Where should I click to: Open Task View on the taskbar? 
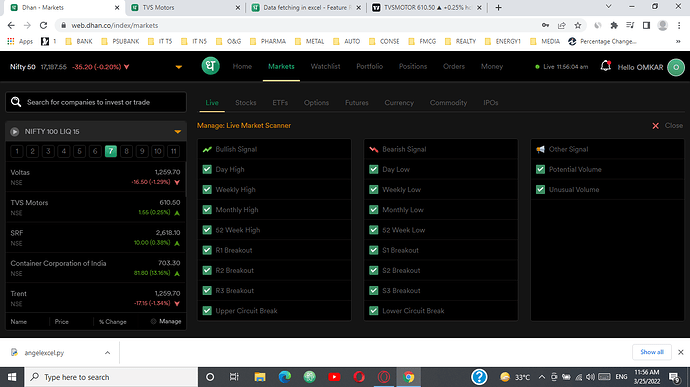[x=234, y=377]
